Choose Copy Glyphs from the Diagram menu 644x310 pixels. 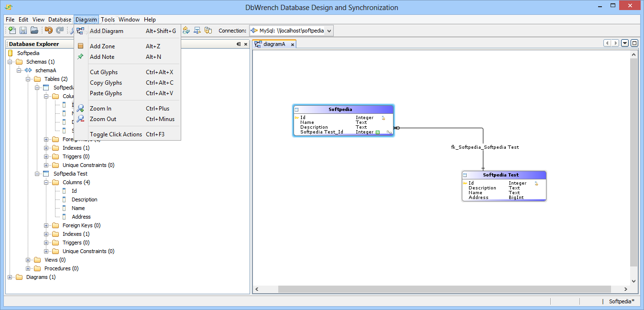(x=127, y=83)
